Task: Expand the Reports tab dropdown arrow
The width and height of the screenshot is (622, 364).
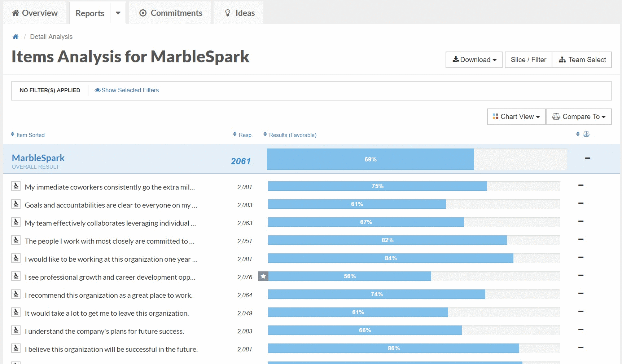Action: tap(118, 13)
